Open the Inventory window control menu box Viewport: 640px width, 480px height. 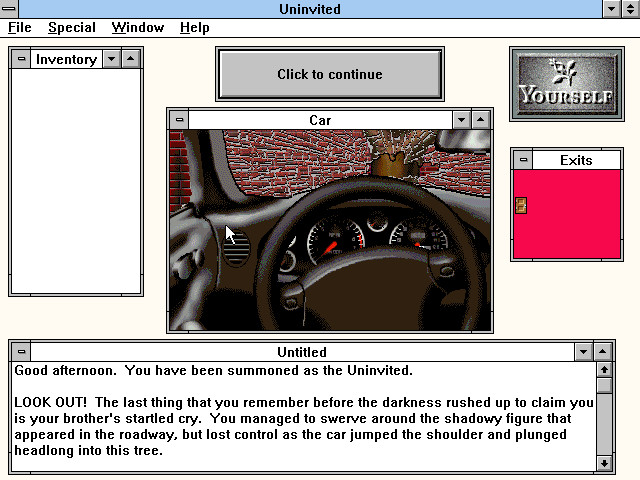[21, 59]
